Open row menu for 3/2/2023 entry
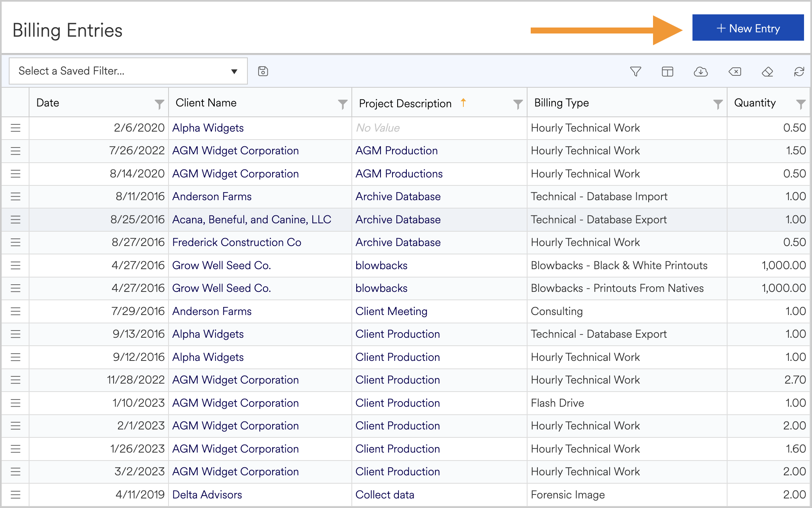This screenshot has width=812, height=508. click(x=16, y=472)
